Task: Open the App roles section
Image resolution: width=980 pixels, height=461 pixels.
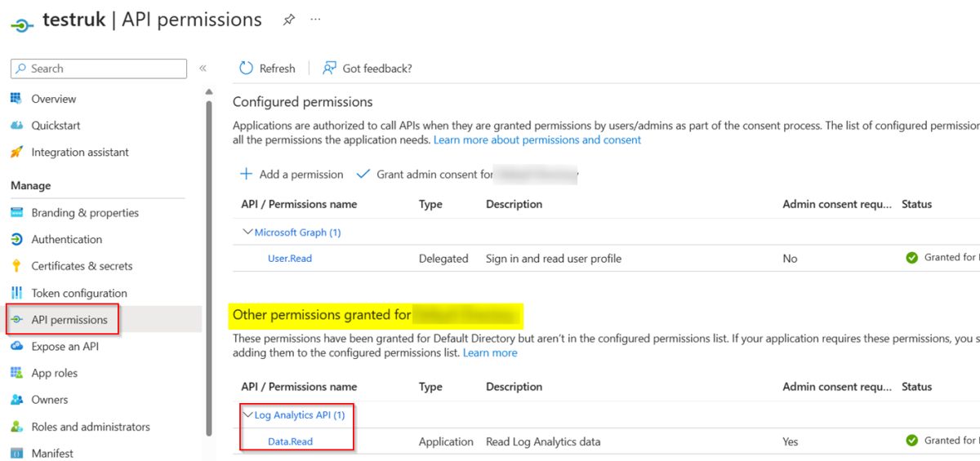Action: click(54, 373)
